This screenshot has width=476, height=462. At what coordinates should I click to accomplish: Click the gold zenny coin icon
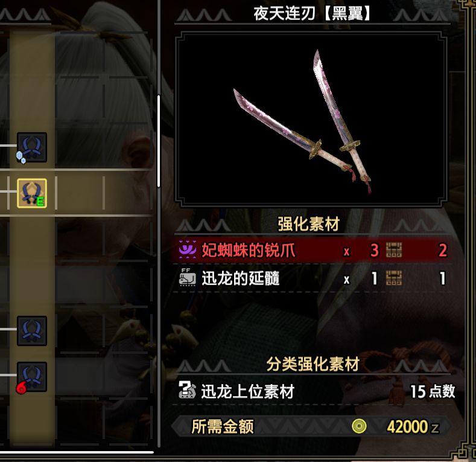tap(359, 426)
